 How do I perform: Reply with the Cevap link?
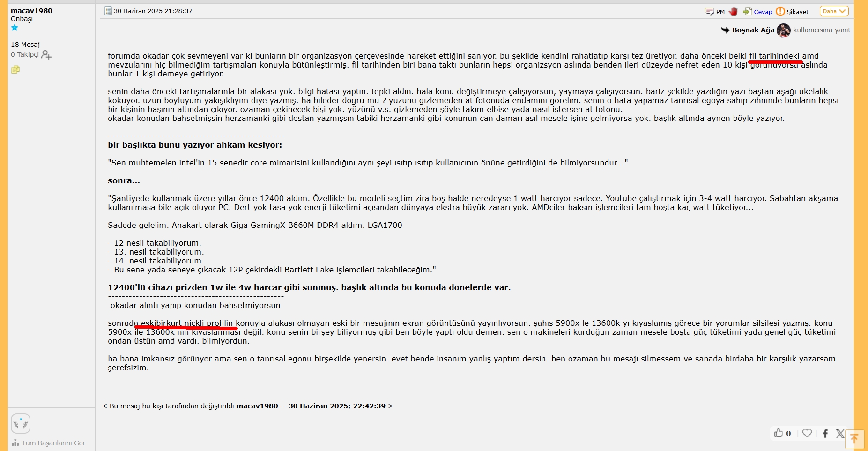coord(757,12)
